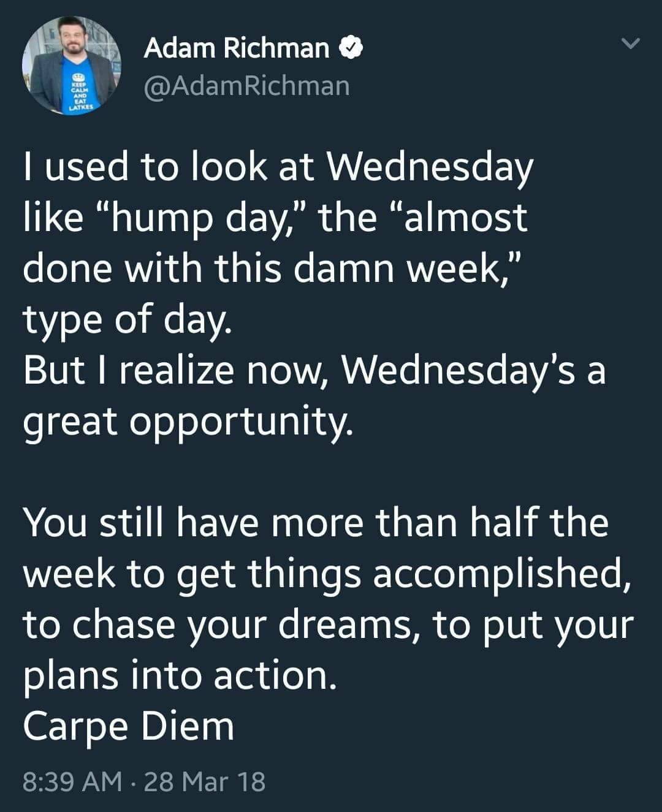The width and height of the screenshot is (662, 812).
Task: Click the verified badge beside Adam Richman
Action: tap(352, 47)
